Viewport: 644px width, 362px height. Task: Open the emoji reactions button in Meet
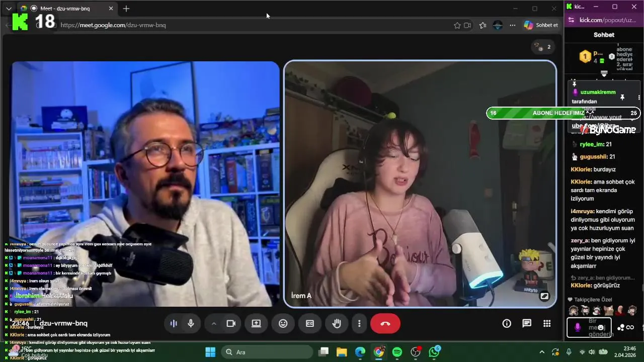(x=283, y=324)
